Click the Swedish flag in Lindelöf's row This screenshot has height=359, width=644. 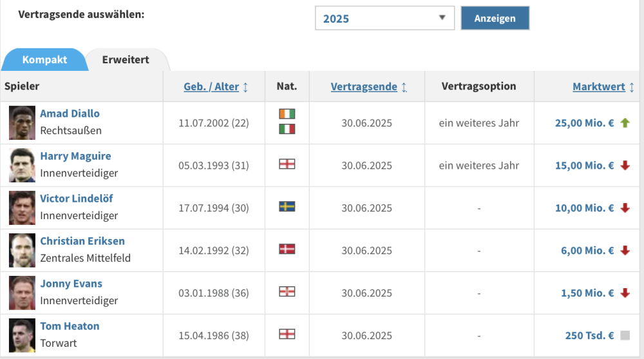point(287,207)
